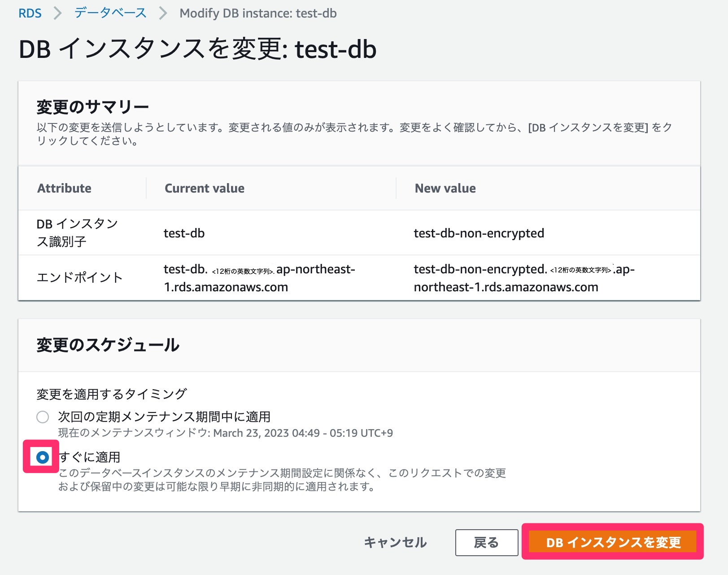
Task: Click the chevron separator after データベース
Action: tap(163, 13)
